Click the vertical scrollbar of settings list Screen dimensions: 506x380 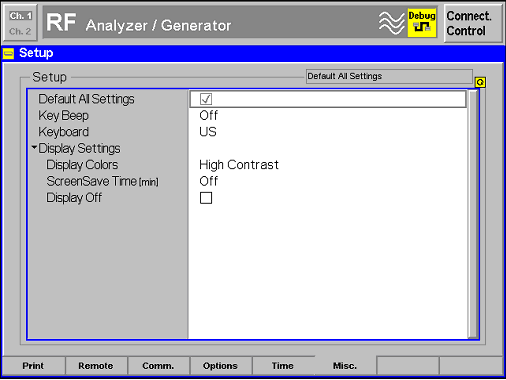(x=473, y=214)
